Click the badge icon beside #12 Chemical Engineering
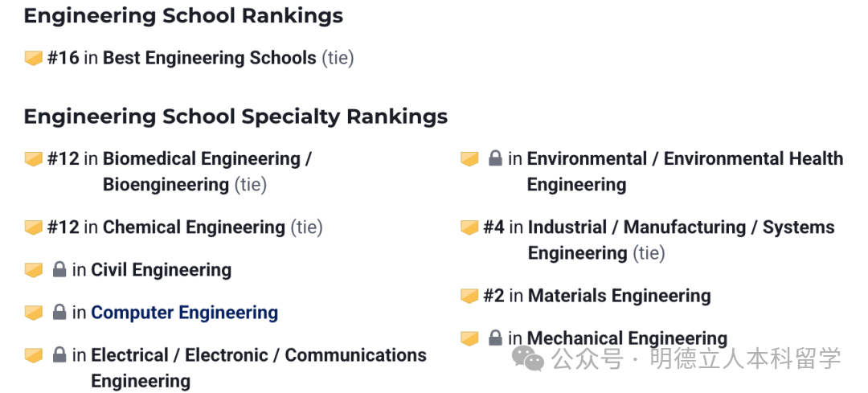This screenshot has height=393, width=868. click(x=34, y=227)
